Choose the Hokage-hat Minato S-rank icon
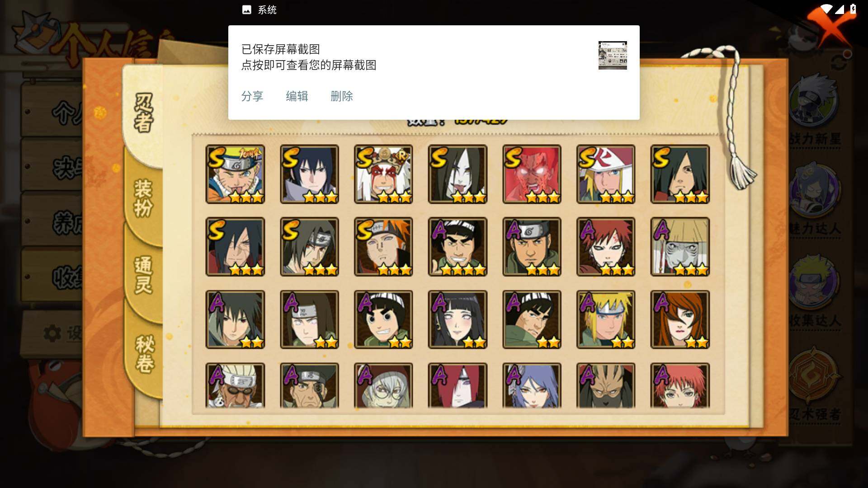 click(606, 174)
